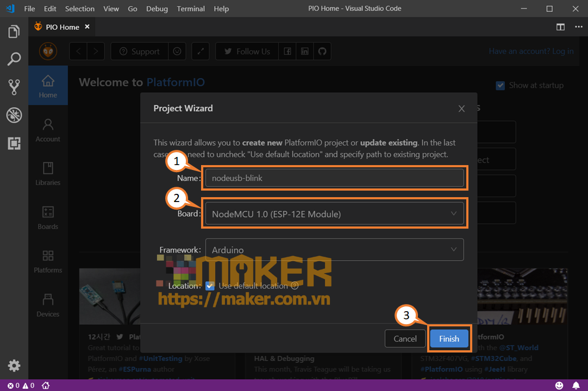The height and width of the screenshot is (391, 588).
Task: Click the @ST_World mention link
Action: [518, 348]
